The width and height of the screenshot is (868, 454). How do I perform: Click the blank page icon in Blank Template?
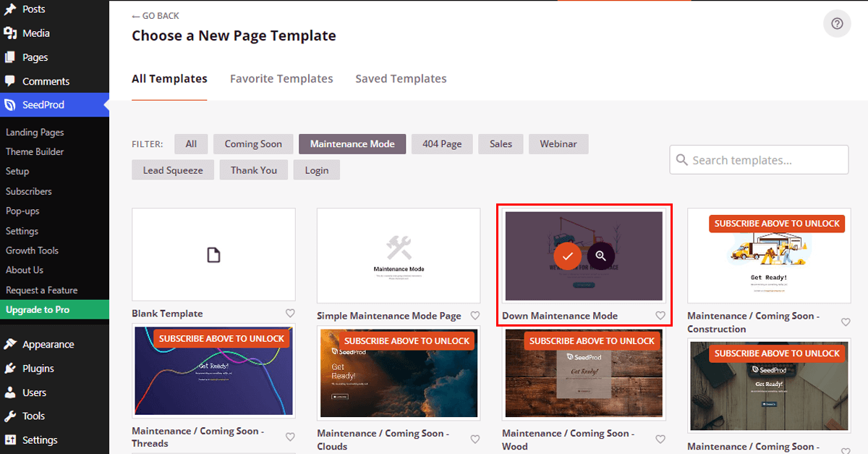click(x=213, y=255)
